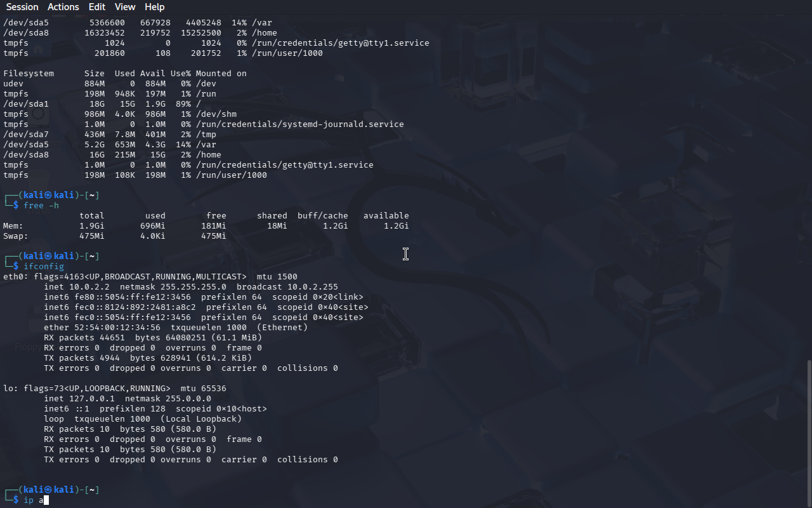Click the "available" column header in free output
812x508 pixels.
386,215
